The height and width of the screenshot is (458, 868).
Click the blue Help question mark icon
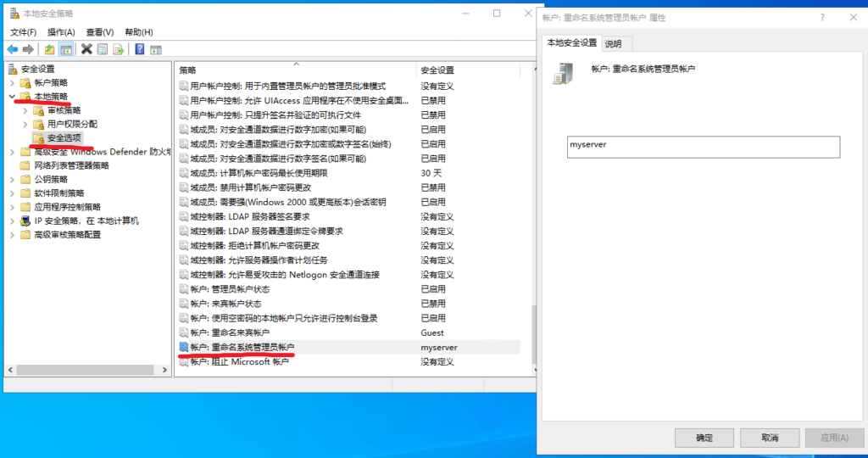[140, 49]
